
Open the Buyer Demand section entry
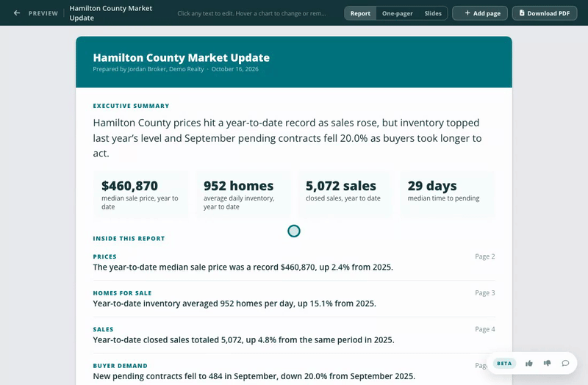[294, 372]
